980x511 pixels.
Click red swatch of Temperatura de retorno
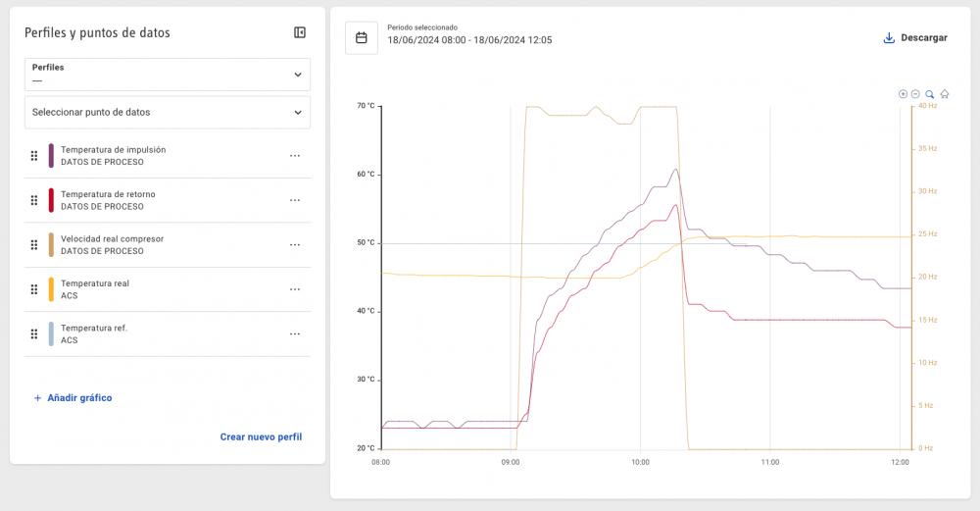click(51, 200)
